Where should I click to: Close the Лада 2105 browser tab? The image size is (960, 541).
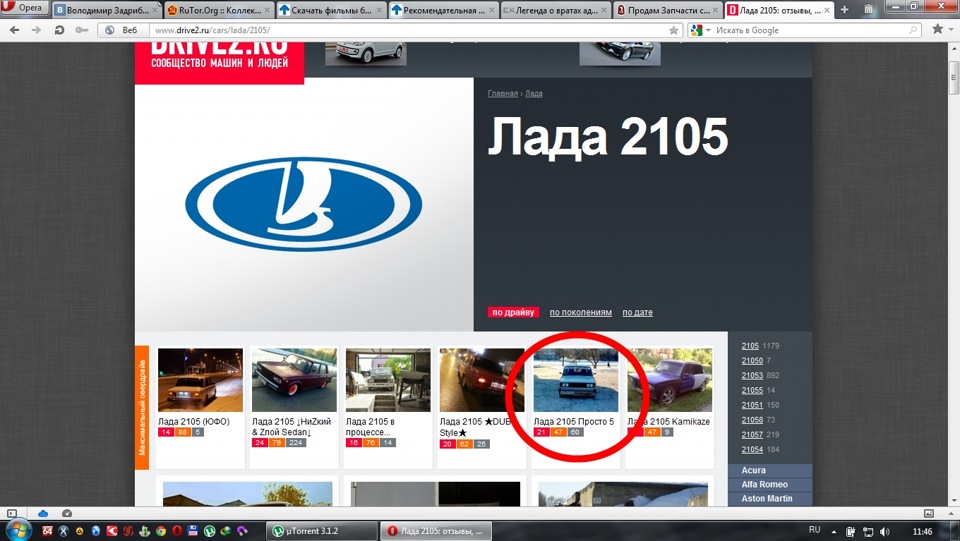pyautogui.click(x=827, y=10)
